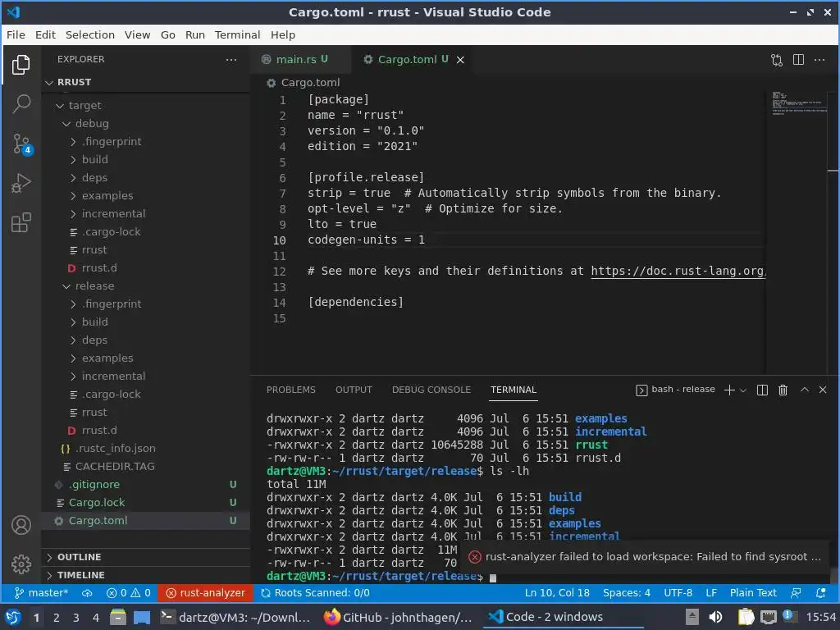Click the rust-analyzer failed notification toast
This screenshot has height=630, width=840.
(x=646, y=557)
